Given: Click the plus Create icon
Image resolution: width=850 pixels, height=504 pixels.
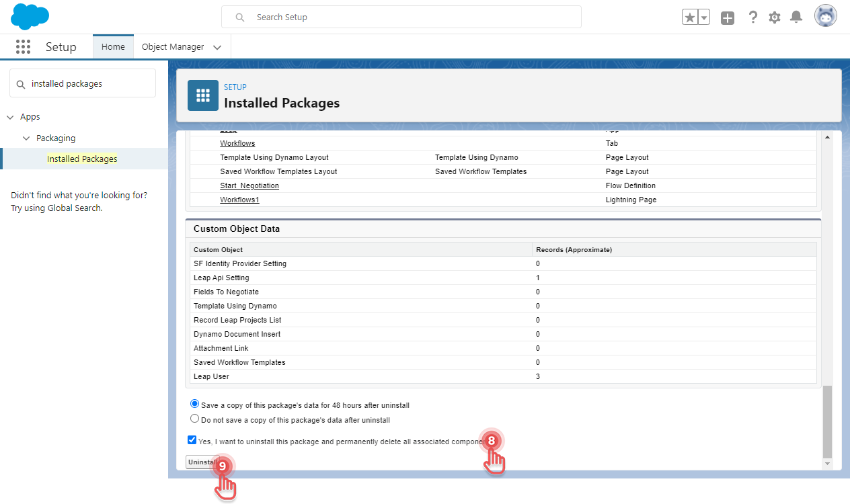Looking at the screenshot, I should tap(727, 16).
